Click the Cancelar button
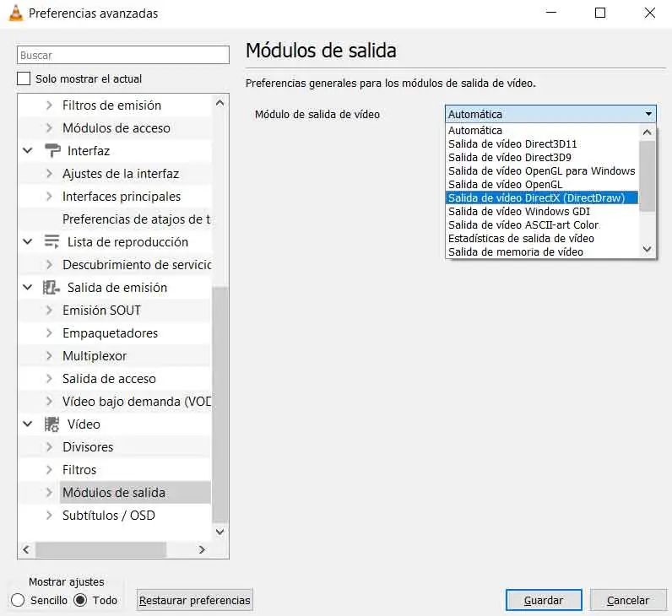The height and width of the screenshot is (616, 672). 628,600
